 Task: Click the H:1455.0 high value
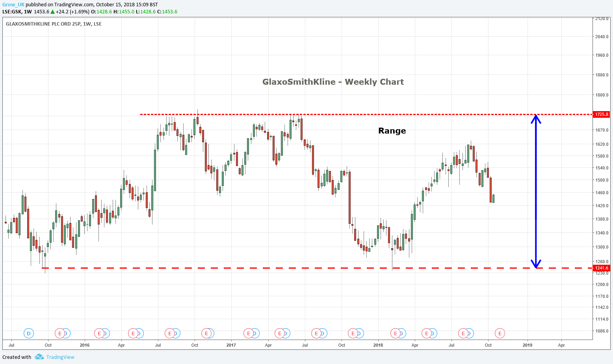(x=124, y=12)
